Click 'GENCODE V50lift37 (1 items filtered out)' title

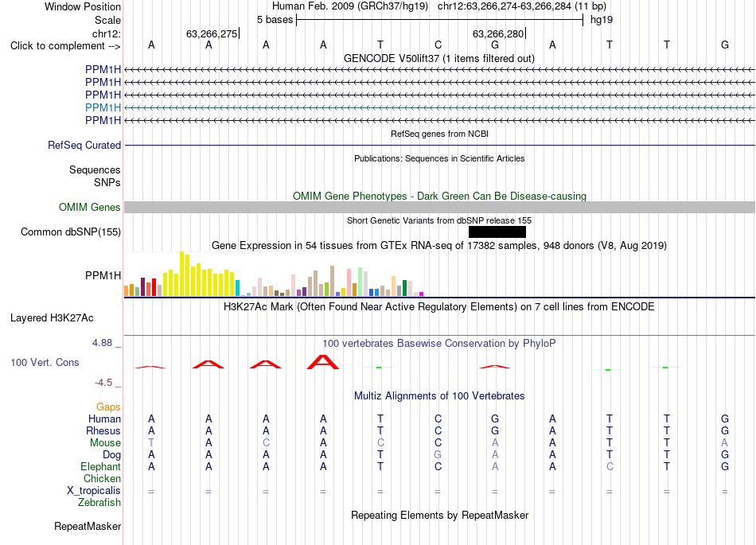coord(439,59)
